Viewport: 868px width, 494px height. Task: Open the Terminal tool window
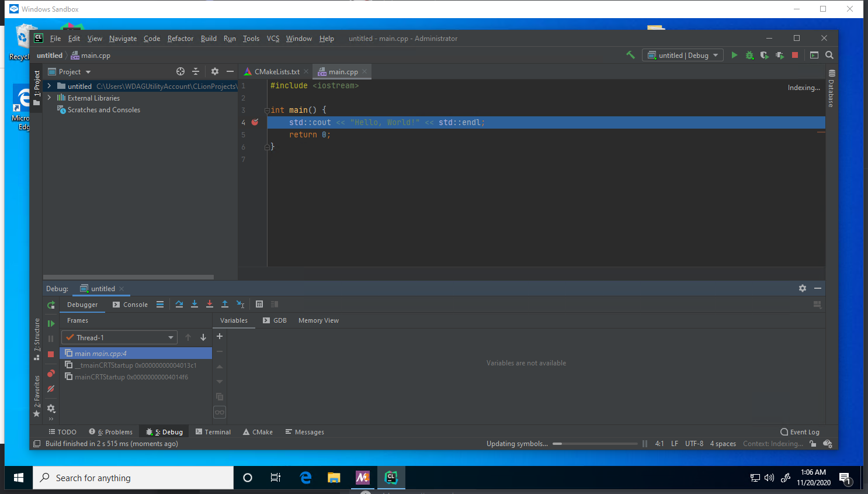click(213, 432)
